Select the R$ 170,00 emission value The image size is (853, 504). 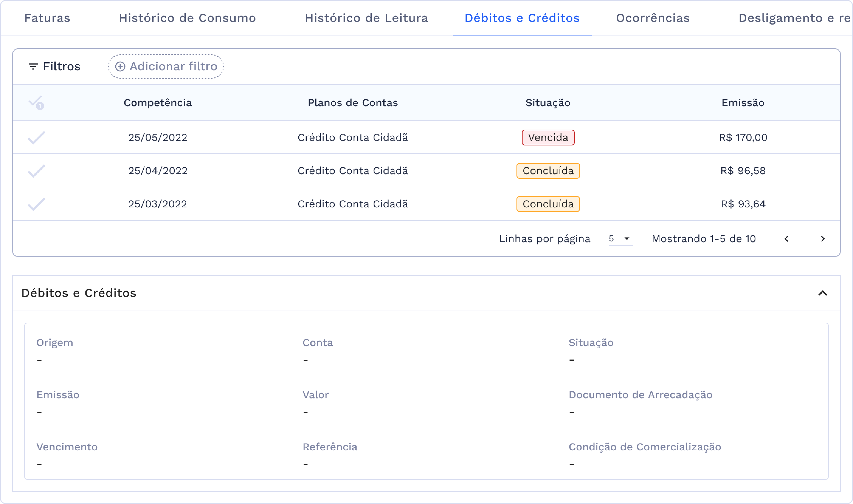(743, 137)
